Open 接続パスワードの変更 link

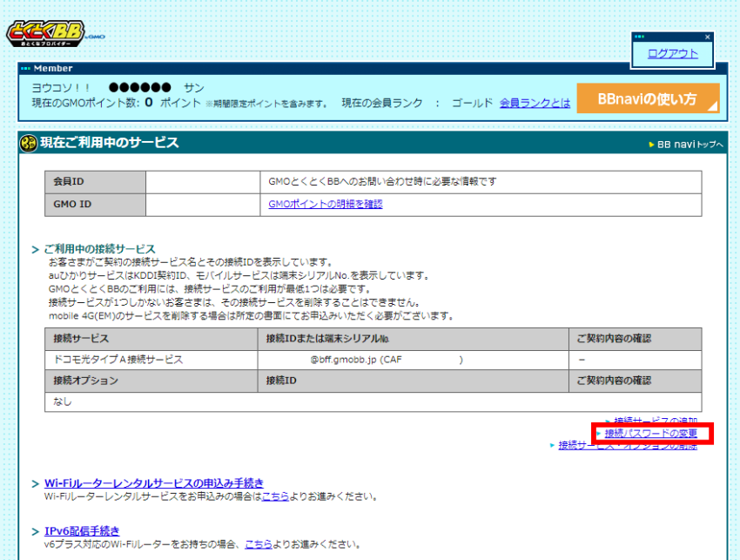tap(651, 433)
